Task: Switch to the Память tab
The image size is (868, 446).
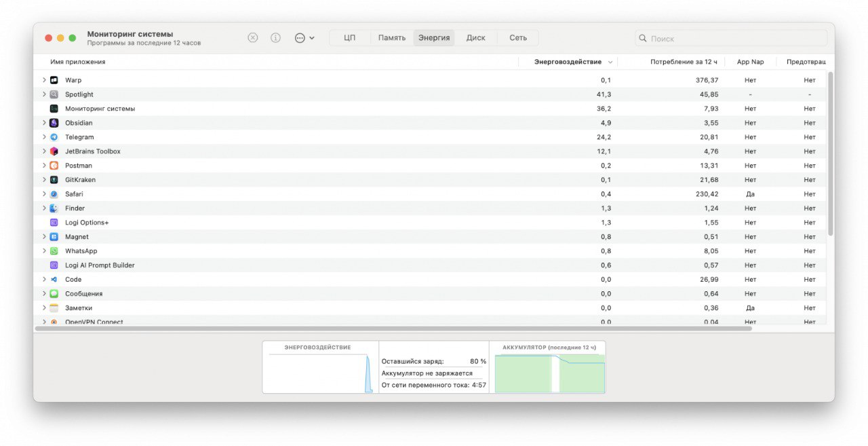Action: pyautogui.click(x=392, y=38)
